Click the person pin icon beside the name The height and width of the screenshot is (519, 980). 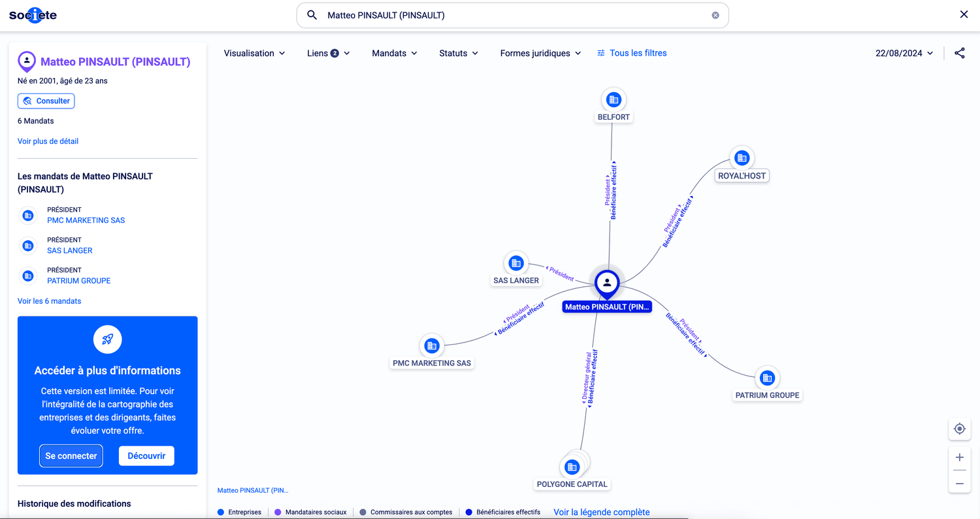pyautogui.click(x=27, y=61)
